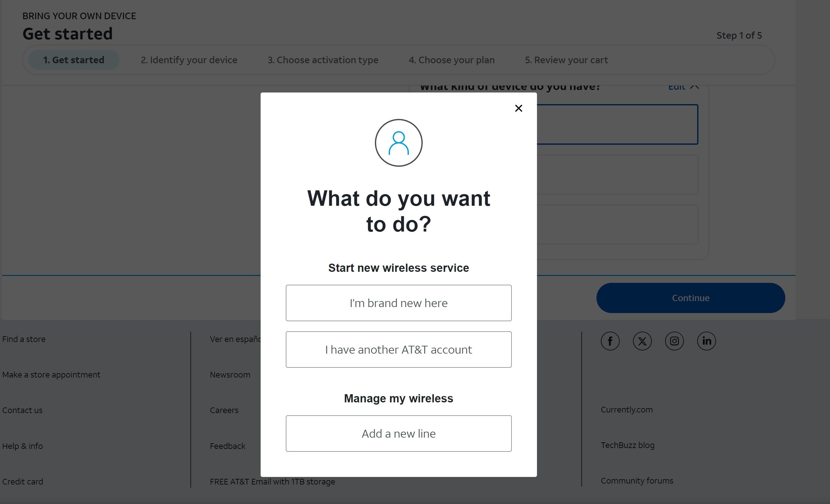
Task: Click 'I have another AT&T account'
Action: (x=398, y=350)
